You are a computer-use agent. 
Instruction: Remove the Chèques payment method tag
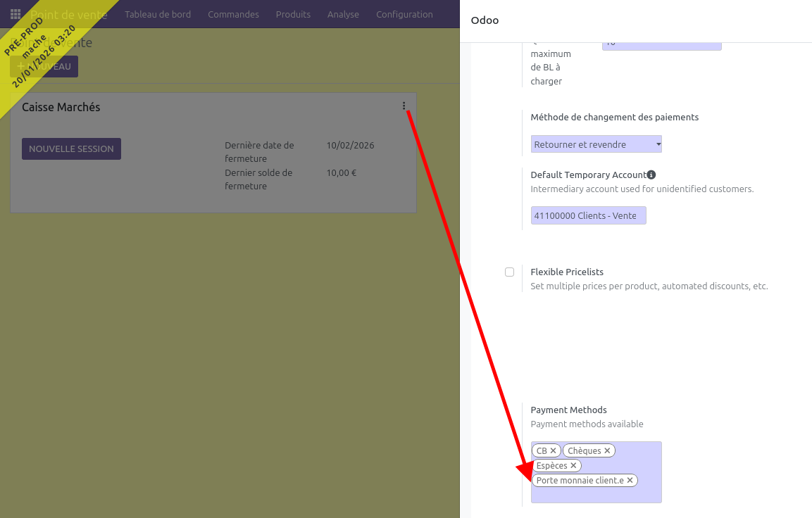(607, 450)
